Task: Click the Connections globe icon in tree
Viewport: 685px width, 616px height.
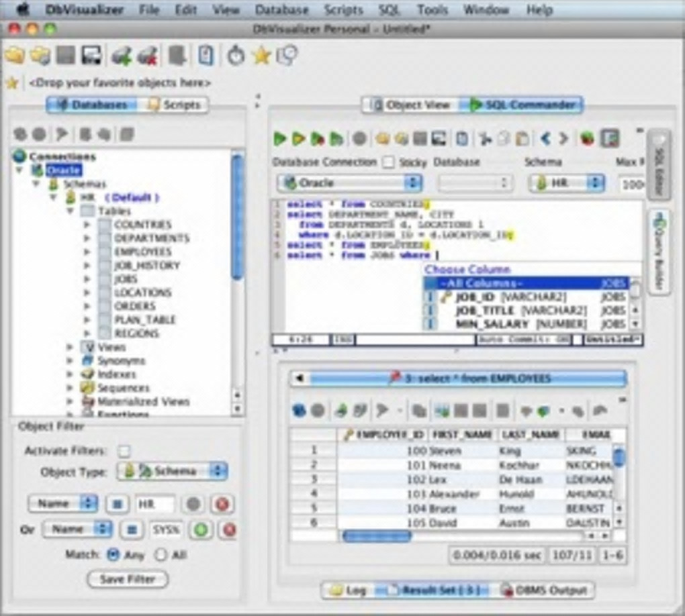Action: tap(19, 156)
